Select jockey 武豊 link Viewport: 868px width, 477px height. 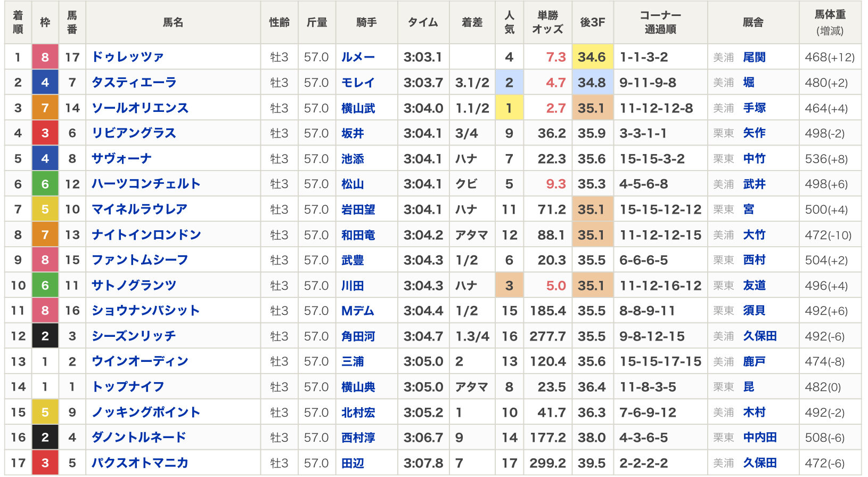click(x=353, y=260)
